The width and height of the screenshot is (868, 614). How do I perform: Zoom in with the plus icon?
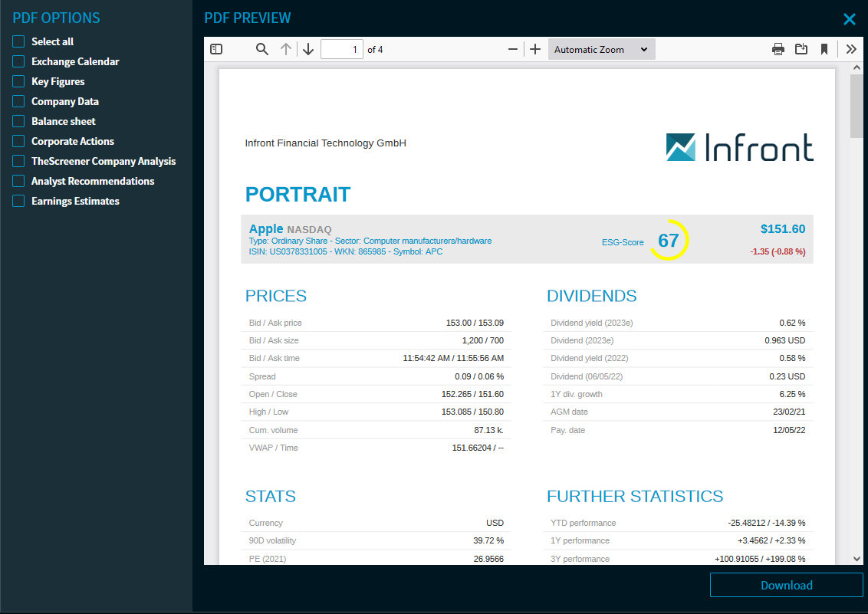tap(535, 49)
